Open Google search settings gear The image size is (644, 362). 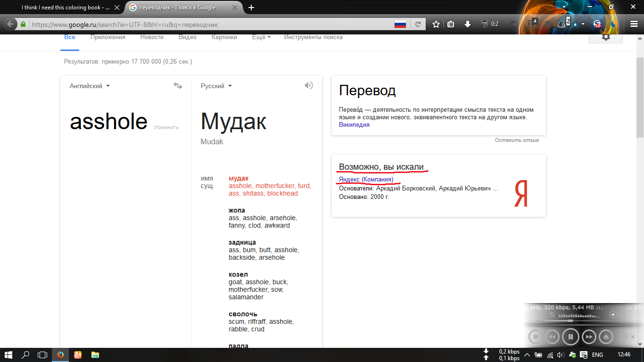tap(605, 37)
